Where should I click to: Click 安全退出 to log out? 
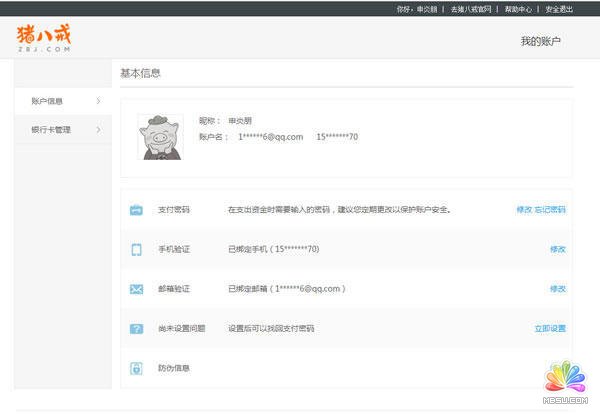[x=560, y=9]
